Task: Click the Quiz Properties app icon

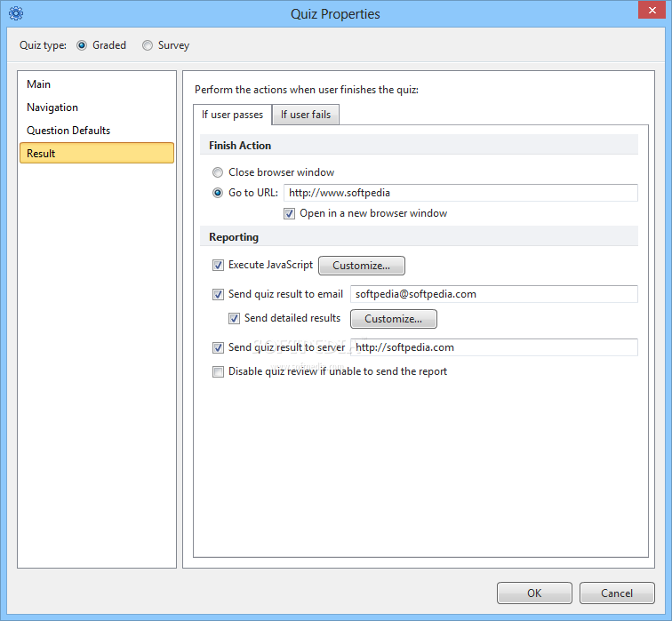Action: coord(15,13)
